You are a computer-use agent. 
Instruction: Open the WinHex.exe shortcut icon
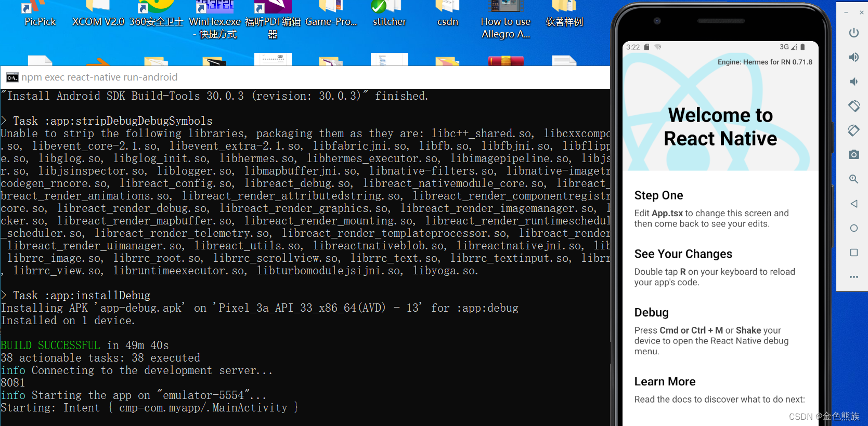pos(214,20)
